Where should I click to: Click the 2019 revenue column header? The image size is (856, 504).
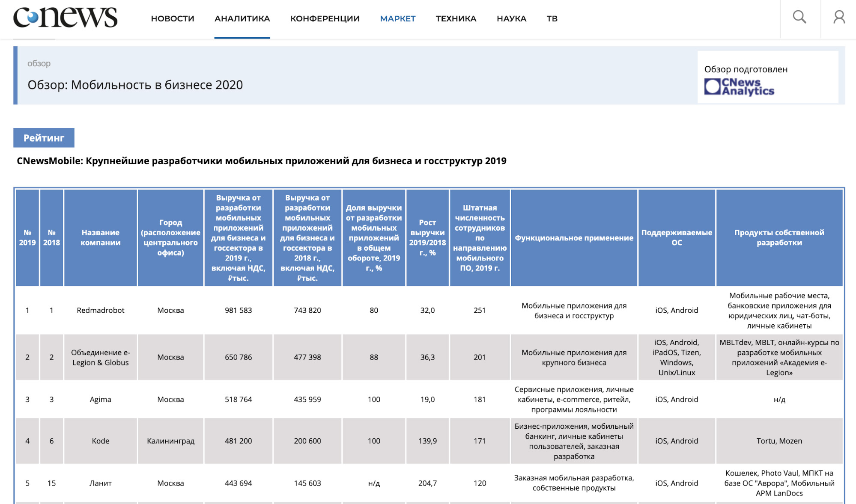coord(239,237)
